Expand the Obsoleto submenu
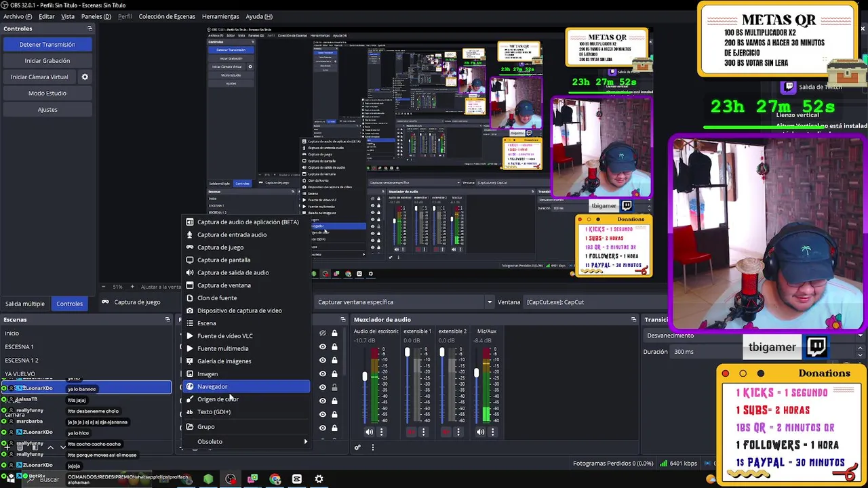The image size is (868, 488). (x=246, y=442)
